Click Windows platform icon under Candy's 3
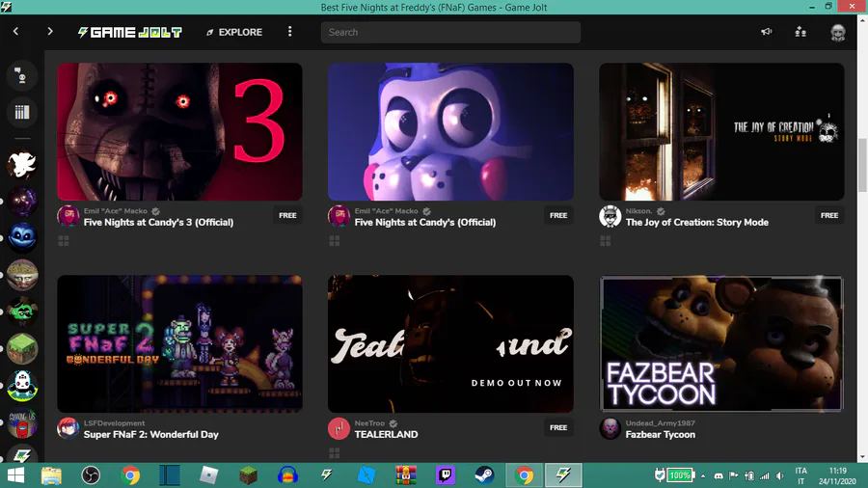This screenshot has height=488, width=868. (x=64, y=241)
